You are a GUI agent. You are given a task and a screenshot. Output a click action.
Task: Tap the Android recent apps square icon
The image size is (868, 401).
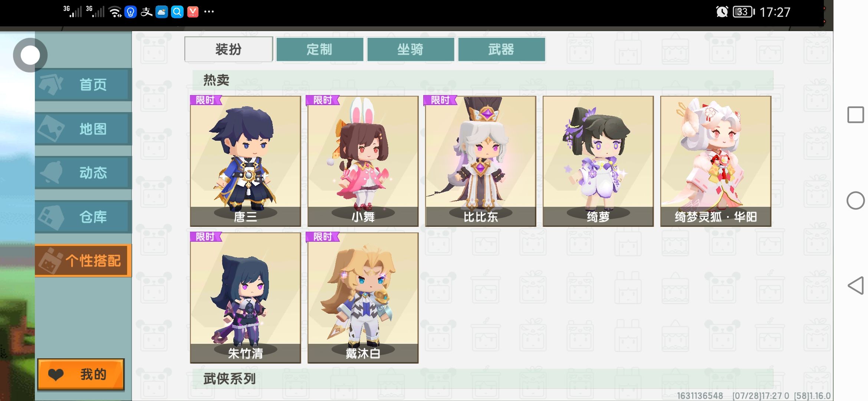(856, 115)
